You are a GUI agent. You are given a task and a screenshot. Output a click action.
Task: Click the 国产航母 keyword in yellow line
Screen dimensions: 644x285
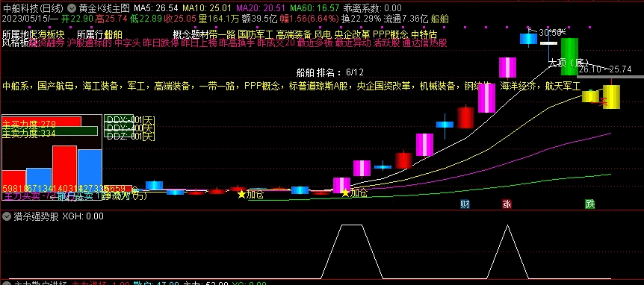tap(55, 86)
